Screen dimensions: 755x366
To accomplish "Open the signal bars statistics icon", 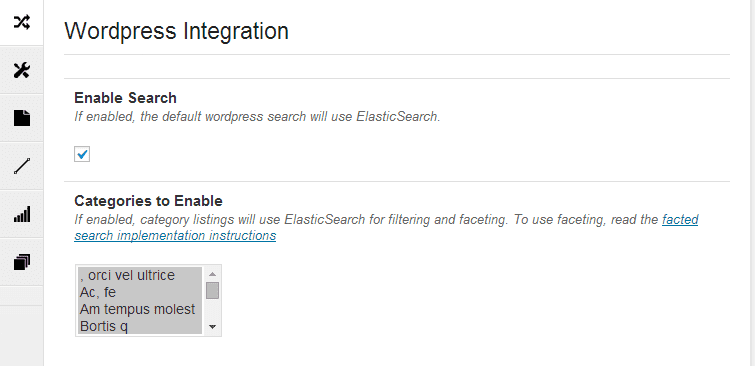I will (22, 214).
